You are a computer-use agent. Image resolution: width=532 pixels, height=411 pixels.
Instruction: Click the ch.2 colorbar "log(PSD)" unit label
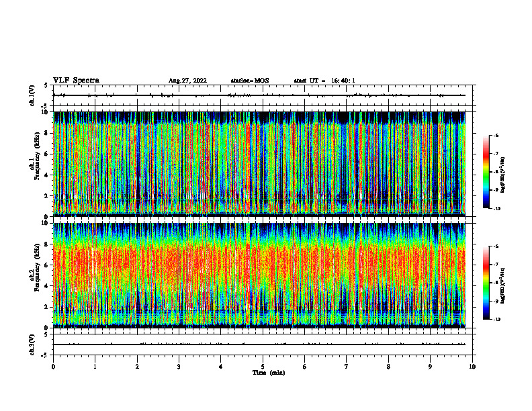point(503,286)
